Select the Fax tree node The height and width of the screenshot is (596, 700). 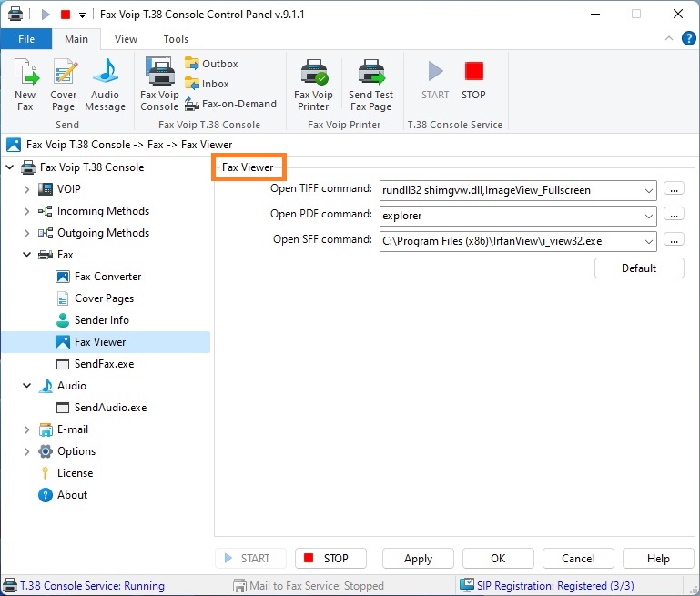(x=56, y=254)
